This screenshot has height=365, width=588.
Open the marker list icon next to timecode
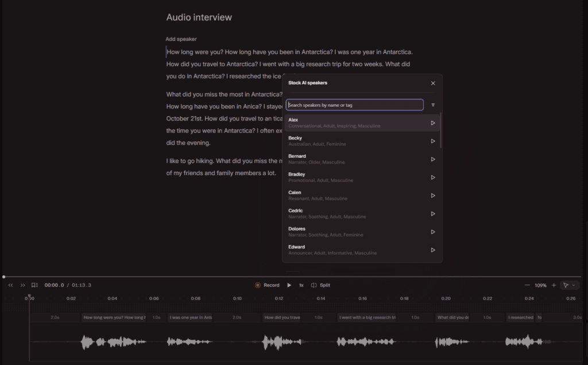pyautogui.click(x=34, y=285)
